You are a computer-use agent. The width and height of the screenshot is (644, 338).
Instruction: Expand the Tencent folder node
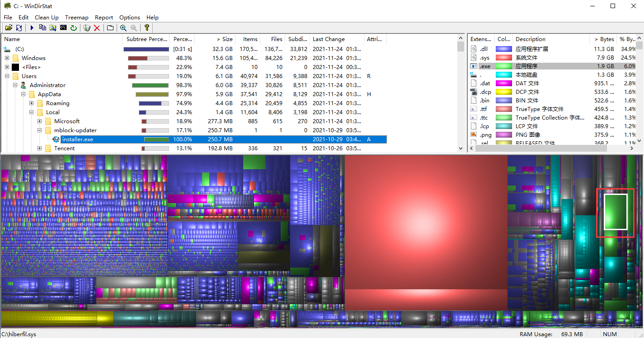pyautogui.click(x=39, y=148)
